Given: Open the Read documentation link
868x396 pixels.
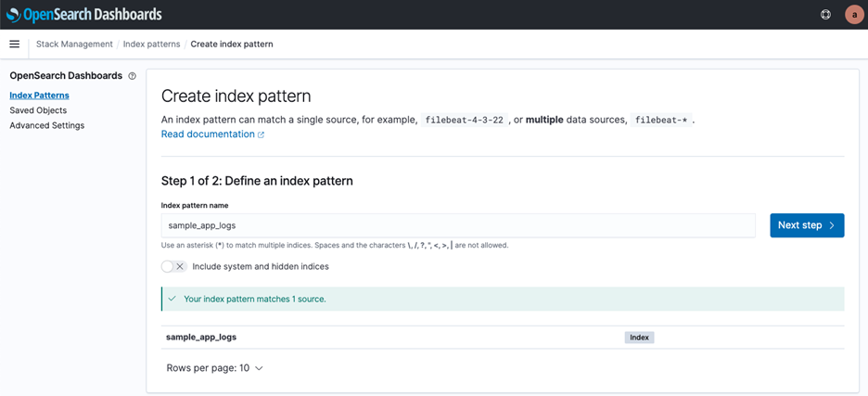Looking at the screenshot, I should click(208, 134).
